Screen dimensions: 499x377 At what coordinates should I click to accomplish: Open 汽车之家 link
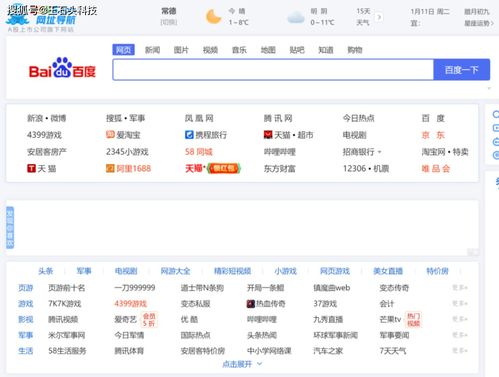point(328,351)
